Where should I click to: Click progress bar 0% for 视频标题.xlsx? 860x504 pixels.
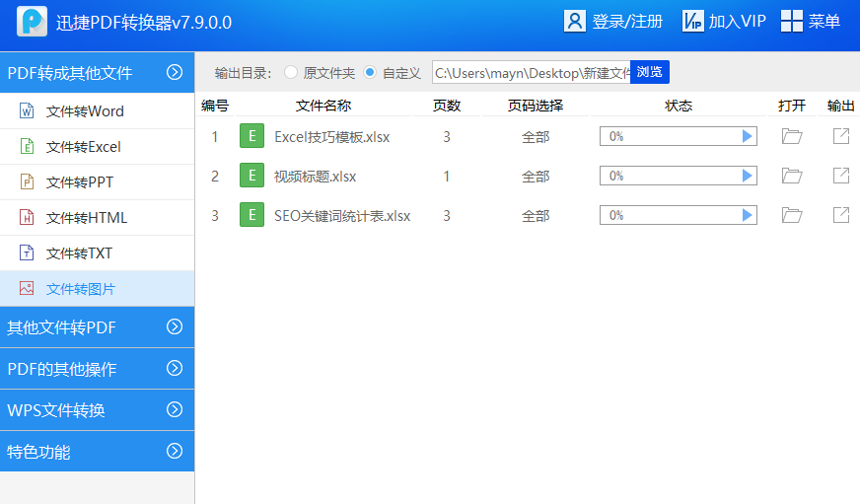click(678, 176)
